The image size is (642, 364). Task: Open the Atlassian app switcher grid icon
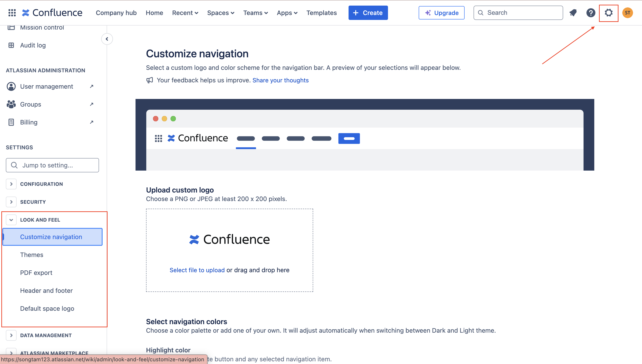pyautogui.click(x=12, y=13)
